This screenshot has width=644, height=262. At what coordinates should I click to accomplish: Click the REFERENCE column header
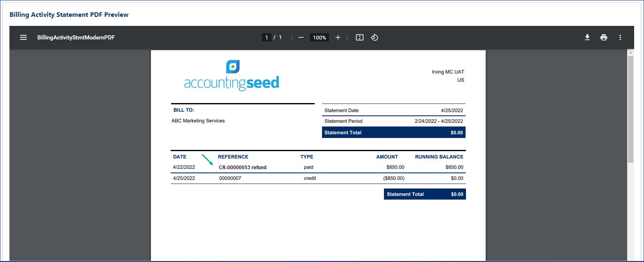(233, 157)
